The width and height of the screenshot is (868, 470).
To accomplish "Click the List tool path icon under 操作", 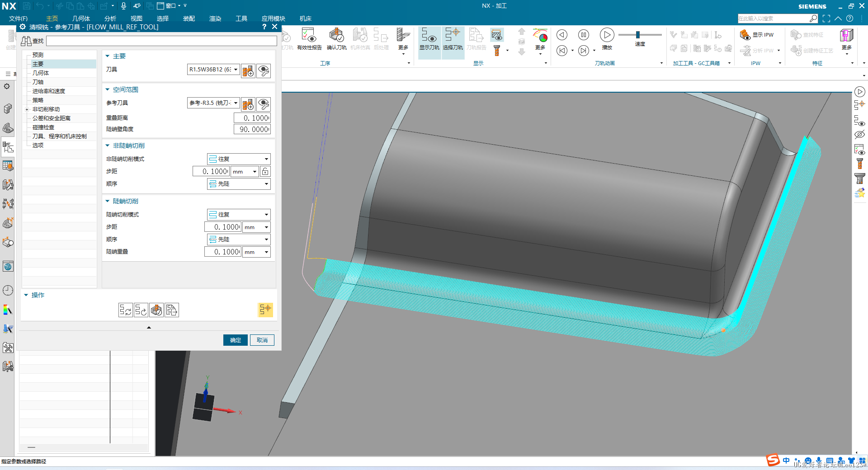I will [172, 310].
